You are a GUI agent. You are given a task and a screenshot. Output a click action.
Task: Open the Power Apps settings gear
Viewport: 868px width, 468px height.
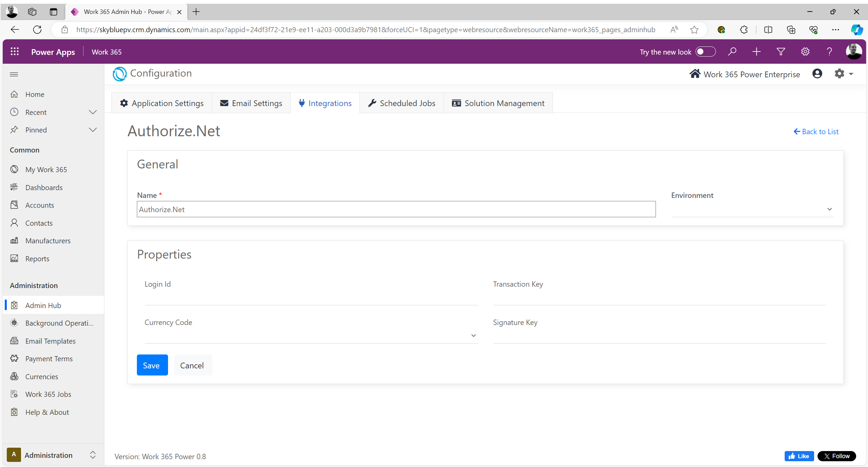(x=805, y=52)
